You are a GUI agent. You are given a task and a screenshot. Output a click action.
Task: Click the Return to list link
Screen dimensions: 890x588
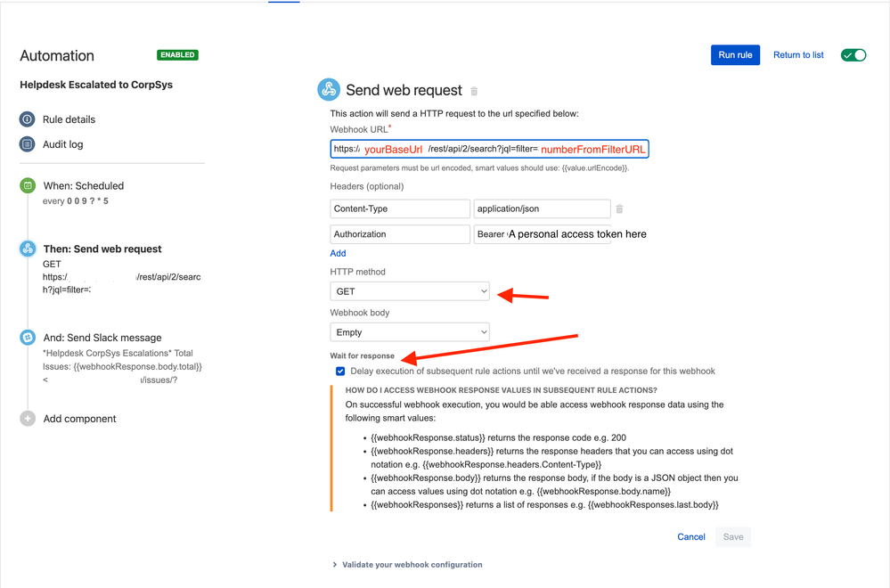point(798,55)
